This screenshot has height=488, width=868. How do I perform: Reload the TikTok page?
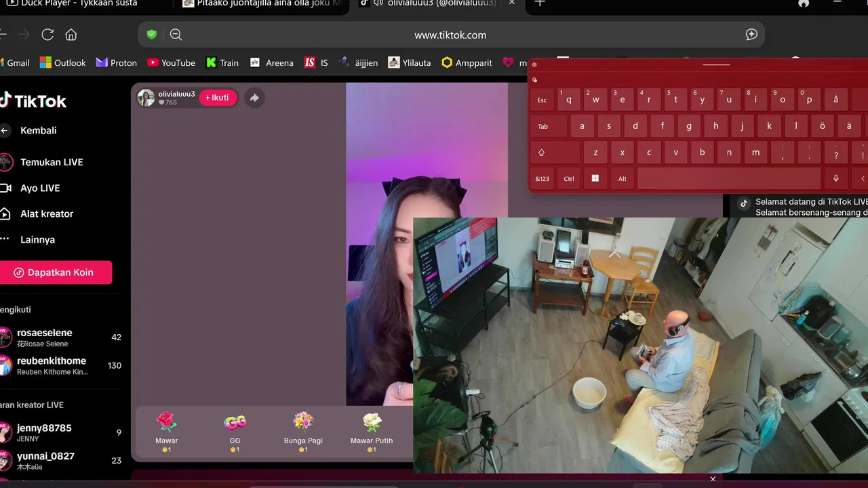(47, 35)
